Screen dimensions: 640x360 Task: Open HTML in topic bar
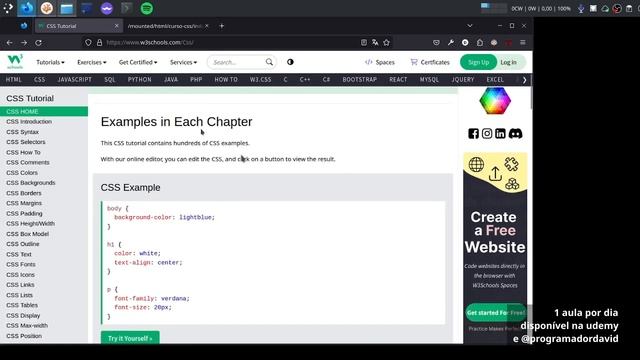coord(13,80)
